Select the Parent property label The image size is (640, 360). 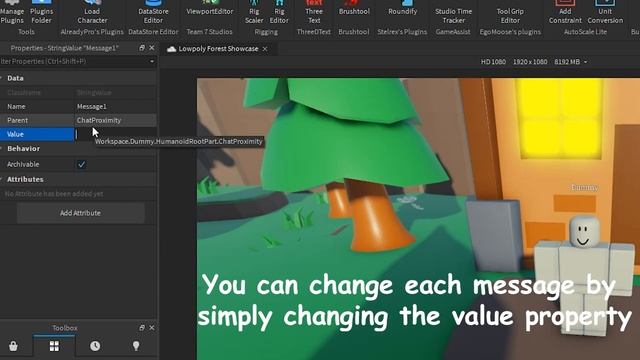(x=18, y=120)
